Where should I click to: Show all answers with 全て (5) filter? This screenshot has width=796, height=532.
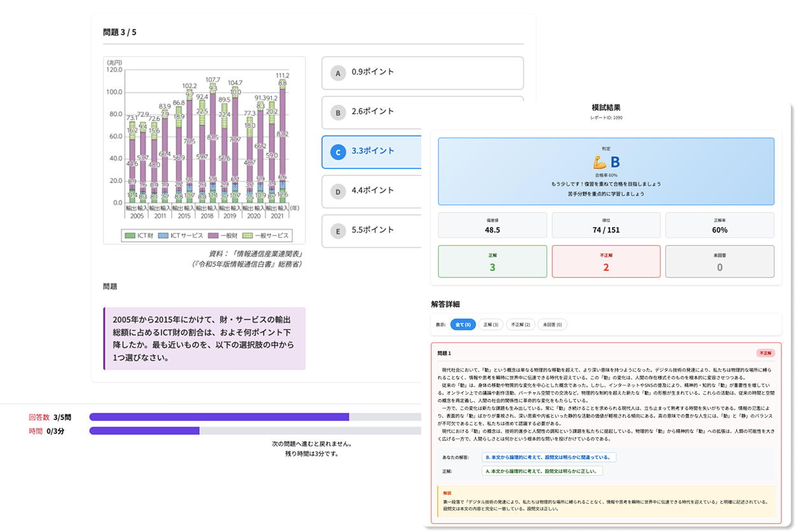click(463, 325)
